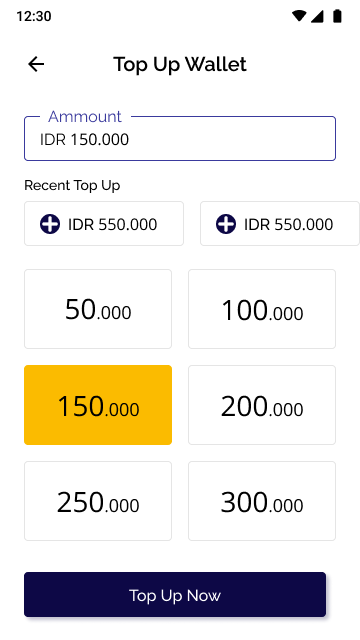
Task: Tap the Ammount field label
Action: 85,117
